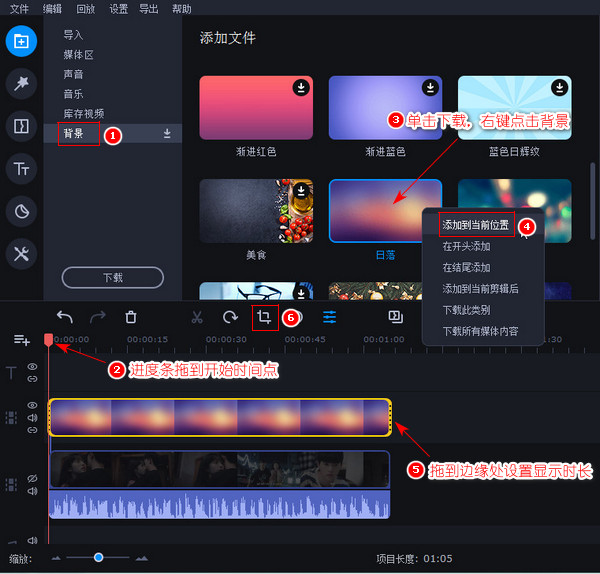
Task: Click the 下载 button
Action: [112, 277]
